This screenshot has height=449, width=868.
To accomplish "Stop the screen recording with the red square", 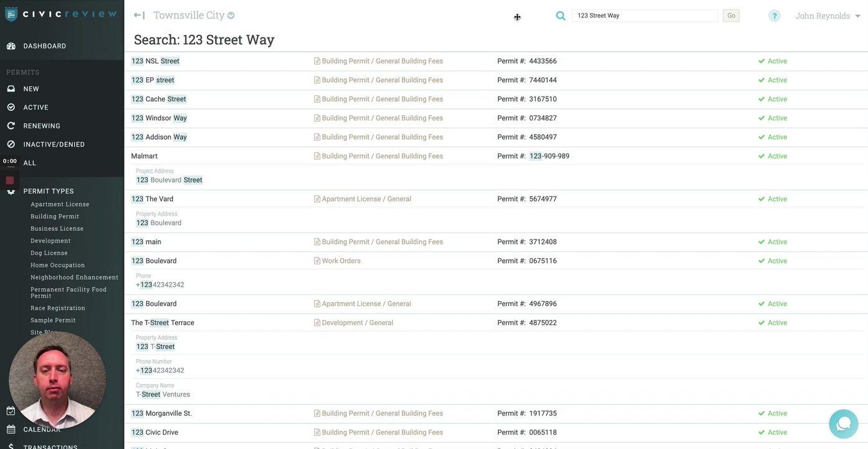I will 10,180.
